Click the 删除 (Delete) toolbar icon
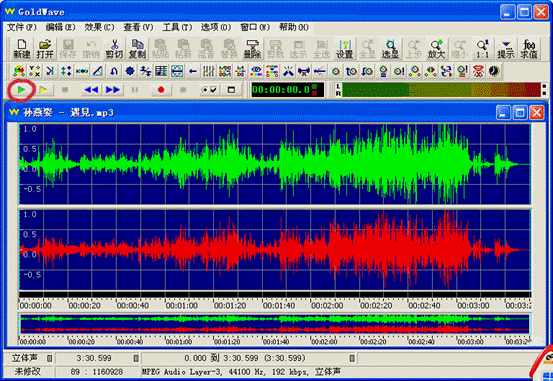The image size is (553, 381). 252,49
